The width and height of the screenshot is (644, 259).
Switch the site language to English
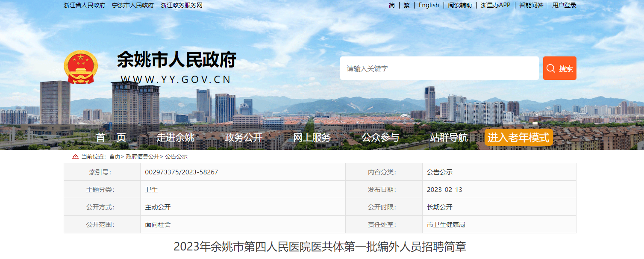[429, 5]
